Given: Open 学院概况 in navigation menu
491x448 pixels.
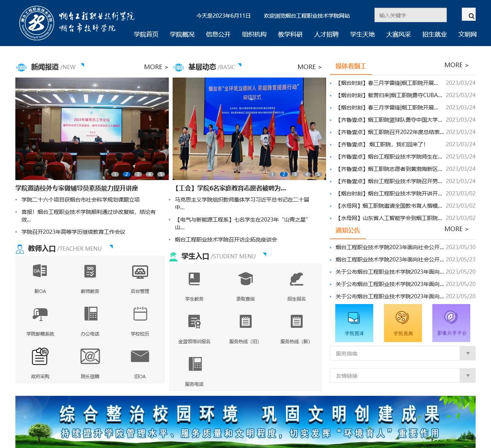Looking at the screenshot, I should tap(182, 35).
